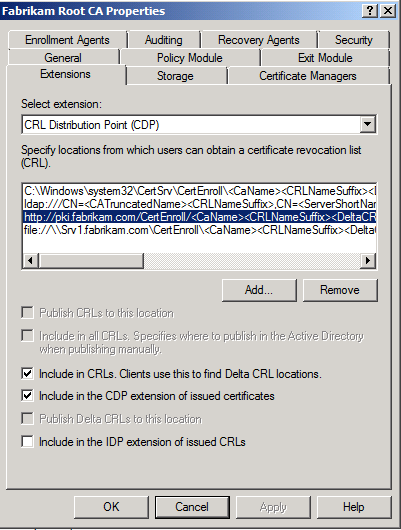Select the ldap:/// location entry
401x530 pixels.
(x=199, y=204)
